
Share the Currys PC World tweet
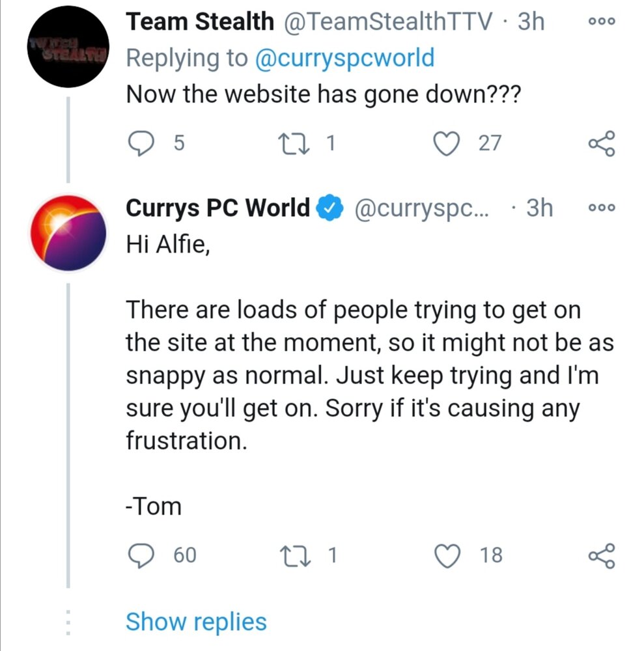pos(602,555)
